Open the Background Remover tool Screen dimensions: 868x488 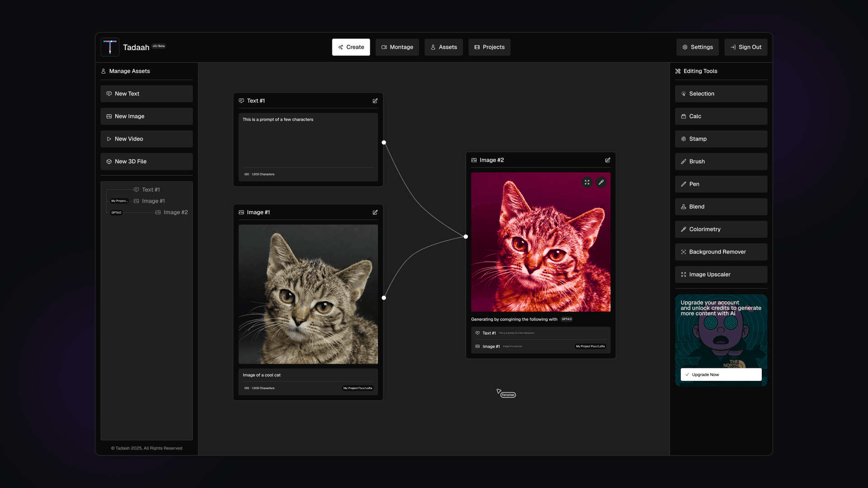click(721, 252)
